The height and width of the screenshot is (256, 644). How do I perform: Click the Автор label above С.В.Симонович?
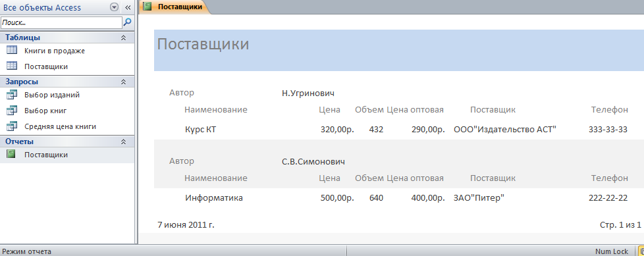point(182,161)
